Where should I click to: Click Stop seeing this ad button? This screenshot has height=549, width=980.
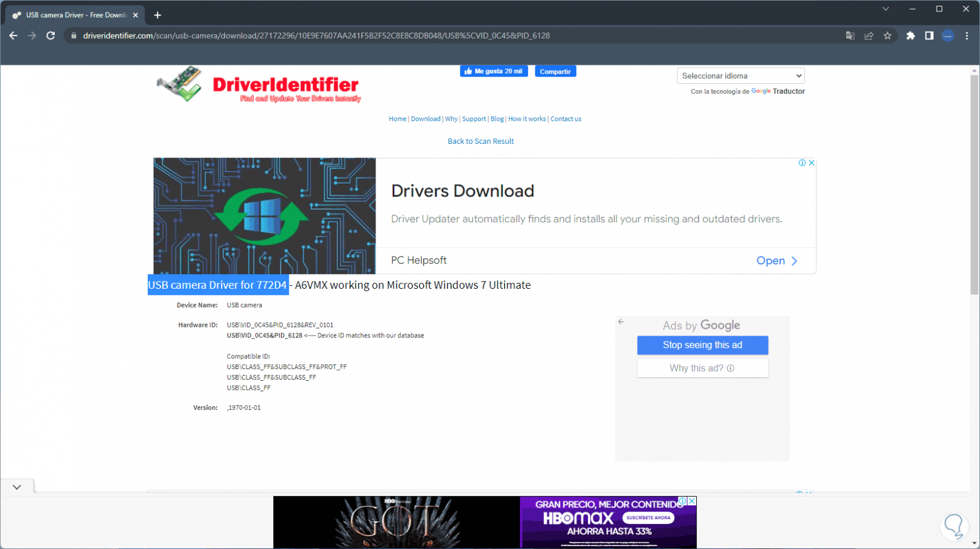pyautogui.click(x=703, y=345)
